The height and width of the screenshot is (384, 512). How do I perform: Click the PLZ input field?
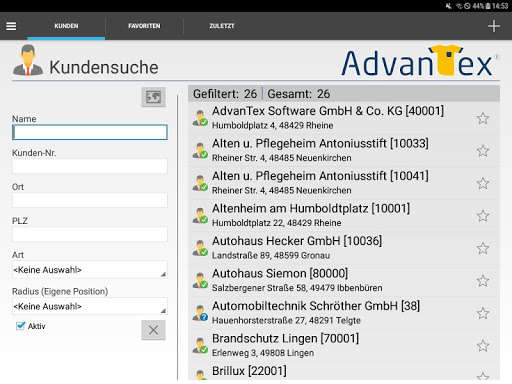90,234
